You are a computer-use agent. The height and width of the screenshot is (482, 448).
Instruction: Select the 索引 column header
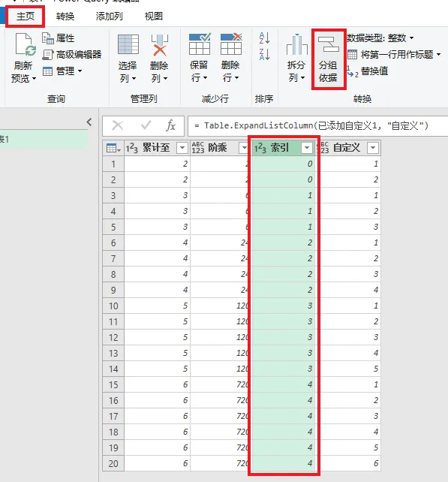pos(283,148)
